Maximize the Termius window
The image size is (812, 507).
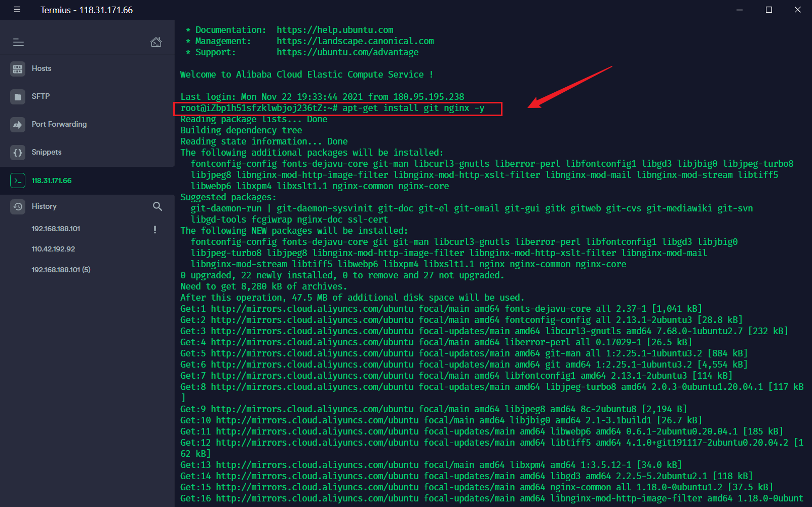(769, 10)
